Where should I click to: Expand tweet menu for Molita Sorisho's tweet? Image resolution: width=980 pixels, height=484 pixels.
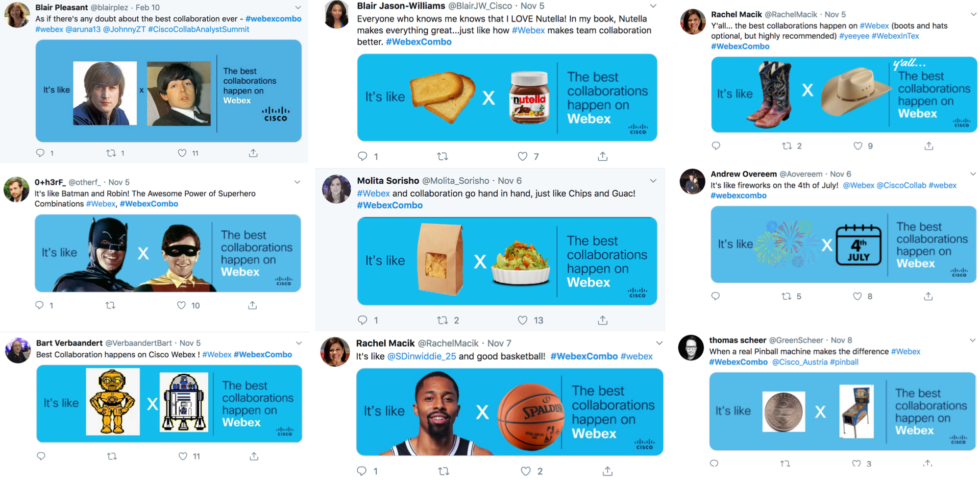[x=653, y=181]
